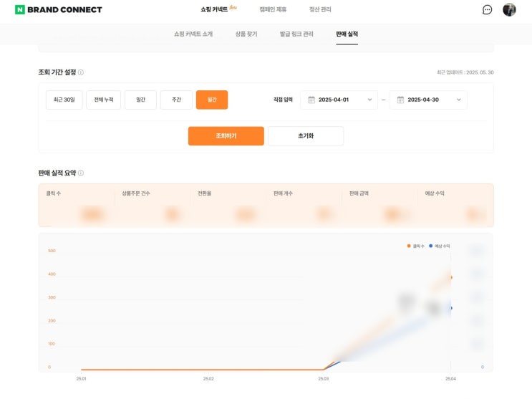Click the info icon beside 판매 실적 요약

click(81, 173)
